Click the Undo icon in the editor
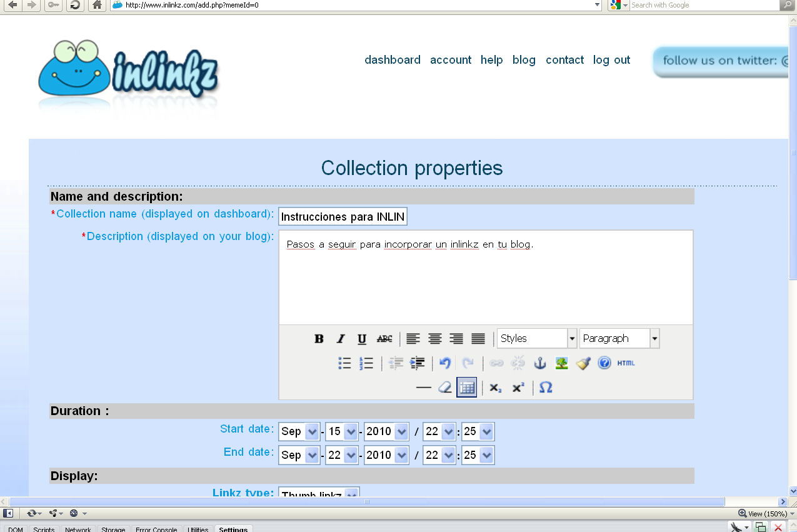Screen dimensions: 797x532 (444, 363)
